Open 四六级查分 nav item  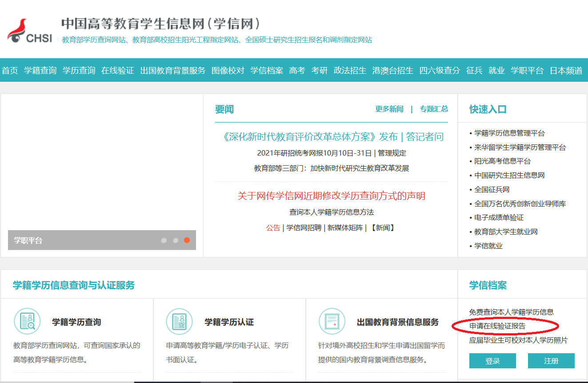tap(440, 70)
